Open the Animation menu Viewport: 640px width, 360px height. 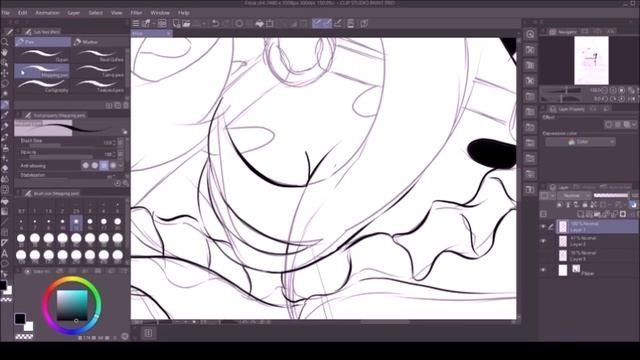point(47,13)
